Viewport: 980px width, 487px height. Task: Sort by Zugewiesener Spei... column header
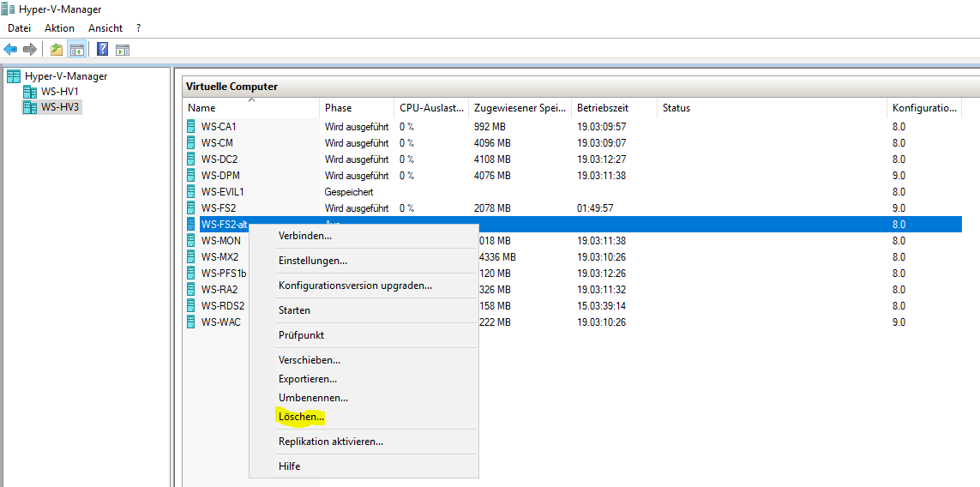pyautogui.click(x=520, y=108)
